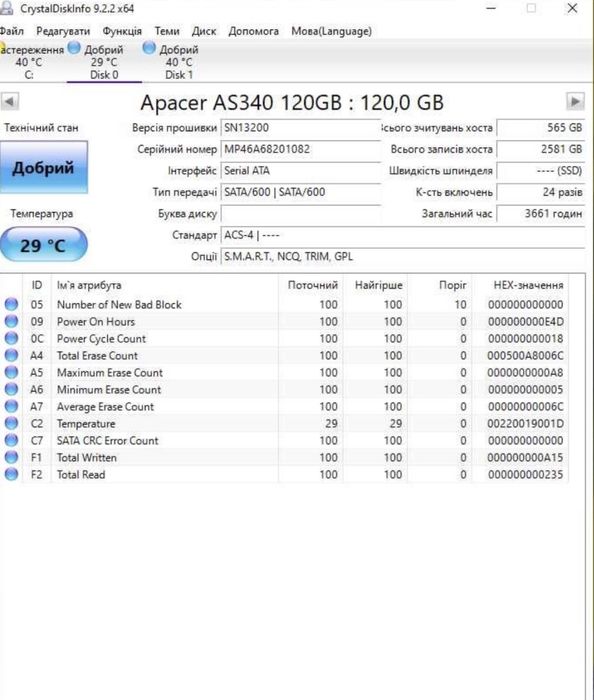Click the firmware version field SN13200

(x=300, y=128)
